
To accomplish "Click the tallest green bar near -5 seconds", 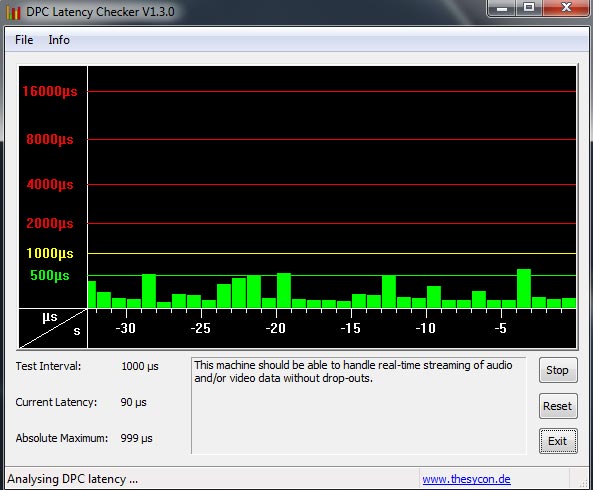I will (524, 288).
